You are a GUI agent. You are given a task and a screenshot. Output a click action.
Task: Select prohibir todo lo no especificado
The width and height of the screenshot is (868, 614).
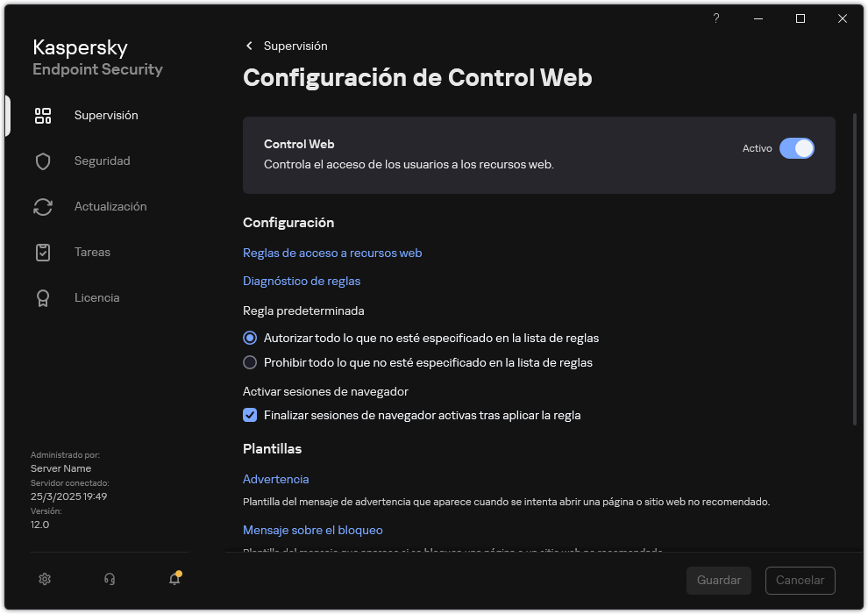click(x=250, y=362)
